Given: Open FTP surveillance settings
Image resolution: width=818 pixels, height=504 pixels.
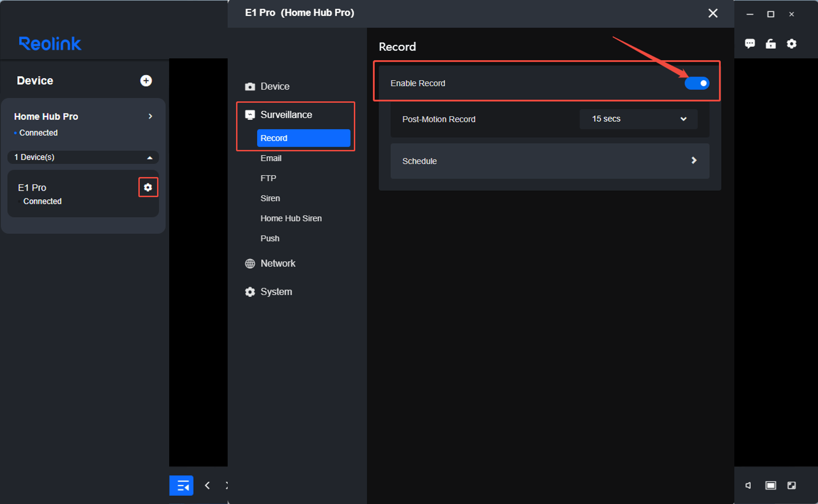Looking at the screenshot, I should (x=268, y=178).
